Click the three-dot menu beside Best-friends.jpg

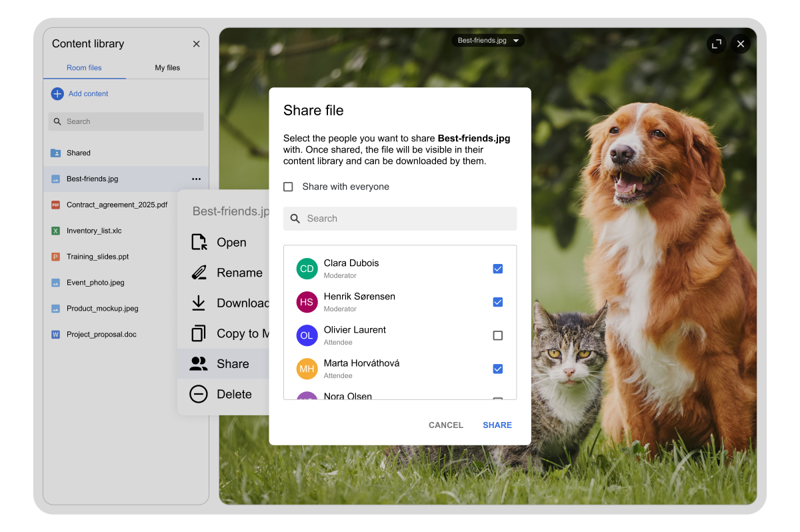point(196,179)
